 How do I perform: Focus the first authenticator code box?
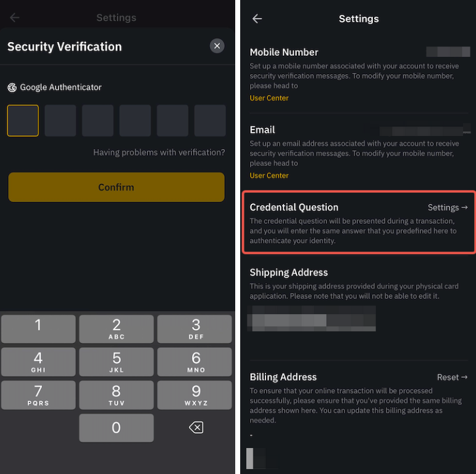click(x=23, y=121)
